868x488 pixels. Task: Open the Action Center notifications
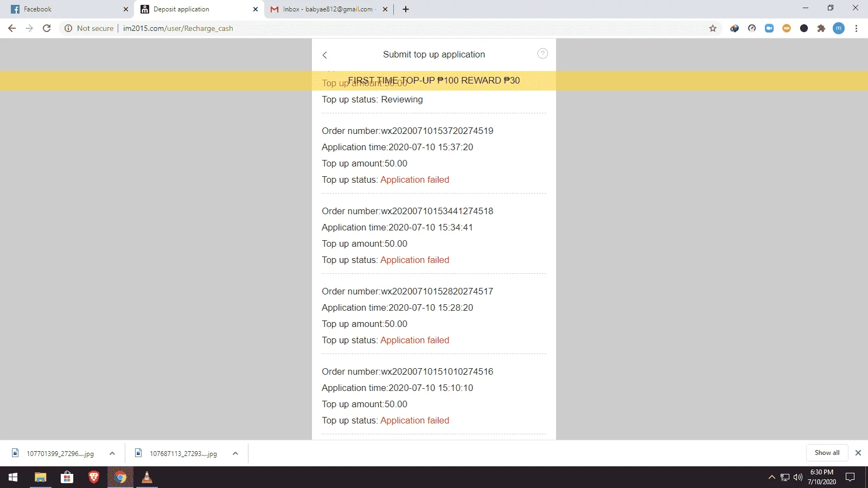pos(850,477)
